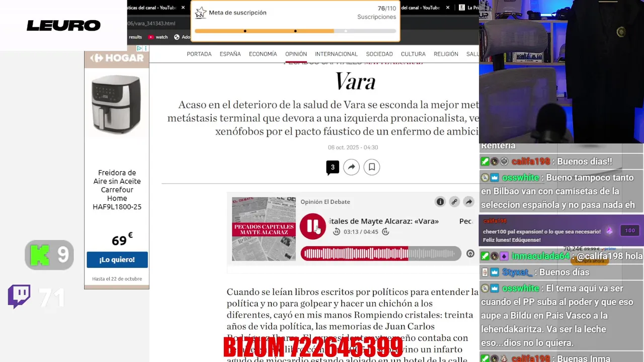Skip the podcast forward 15 seconds

coord(385,232)
